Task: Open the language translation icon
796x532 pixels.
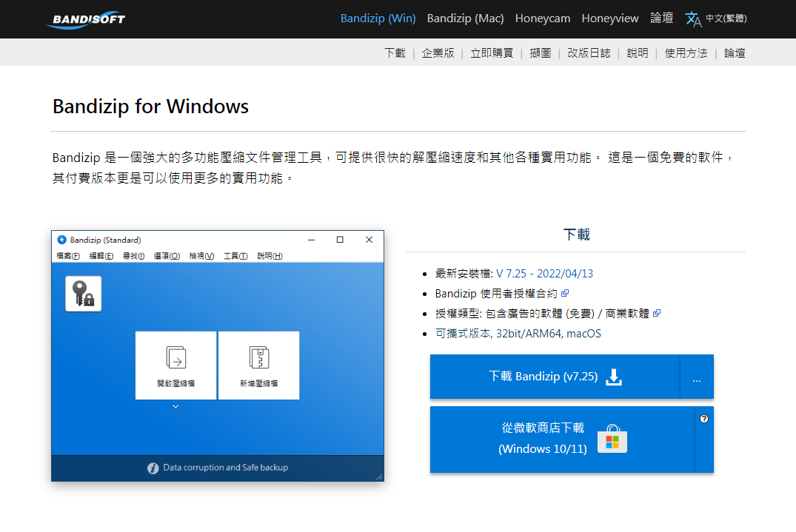Action: [693, 18]
